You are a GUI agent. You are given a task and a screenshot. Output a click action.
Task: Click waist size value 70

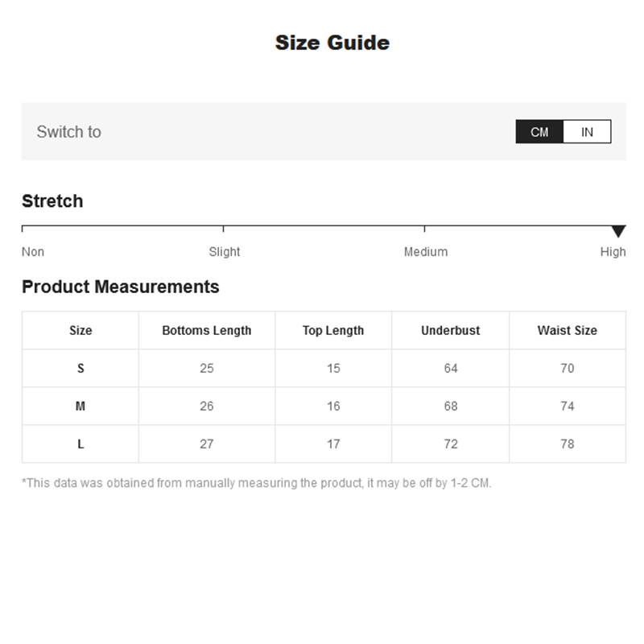click(x=568, y=369)
